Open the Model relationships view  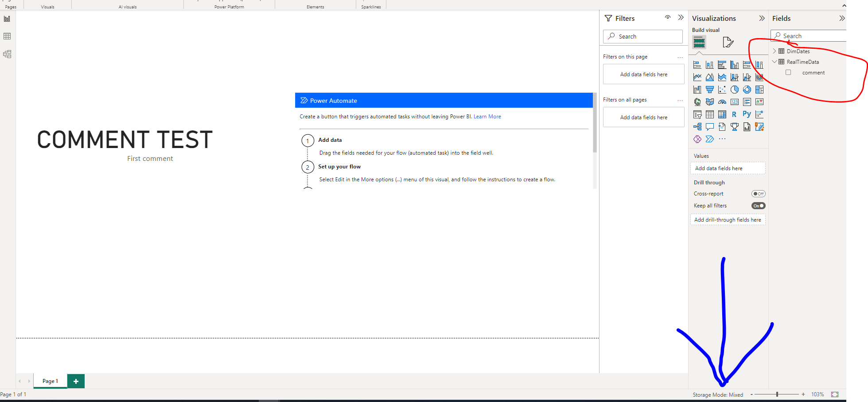tap(7, 54)
